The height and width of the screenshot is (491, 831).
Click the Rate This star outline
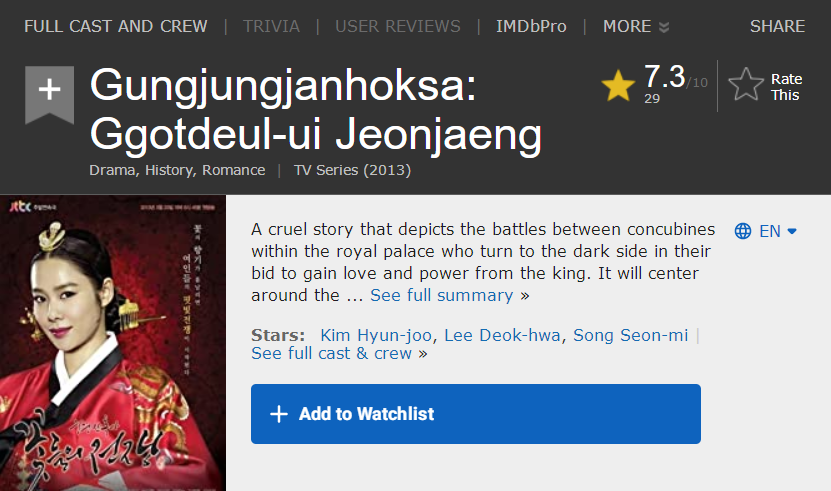point(746,86)
